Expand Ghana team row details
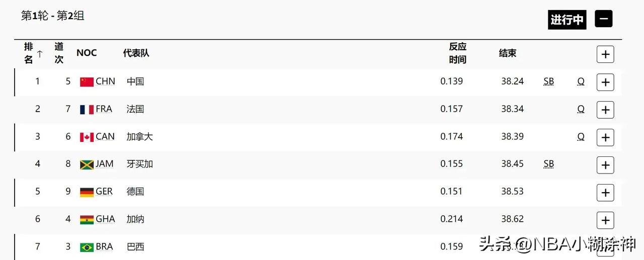 (x=605, y=220)
